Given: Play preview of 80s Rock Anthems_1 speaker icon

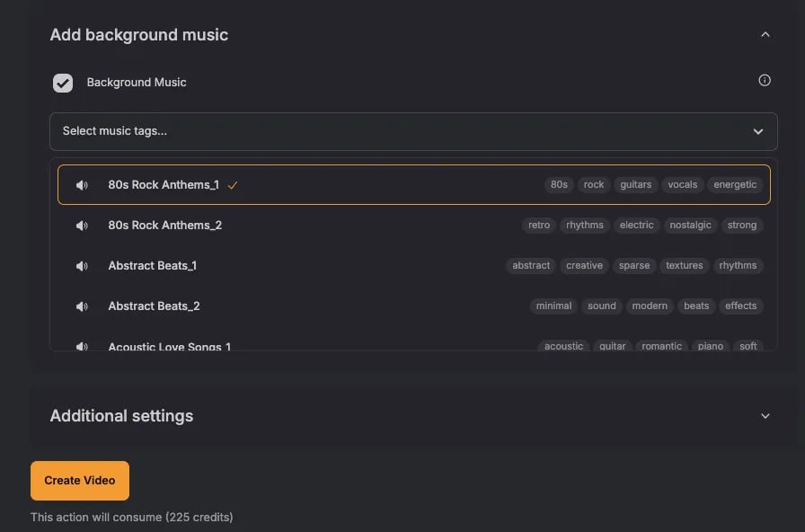Looking at the screenshot, I should [x=83, y=185].
